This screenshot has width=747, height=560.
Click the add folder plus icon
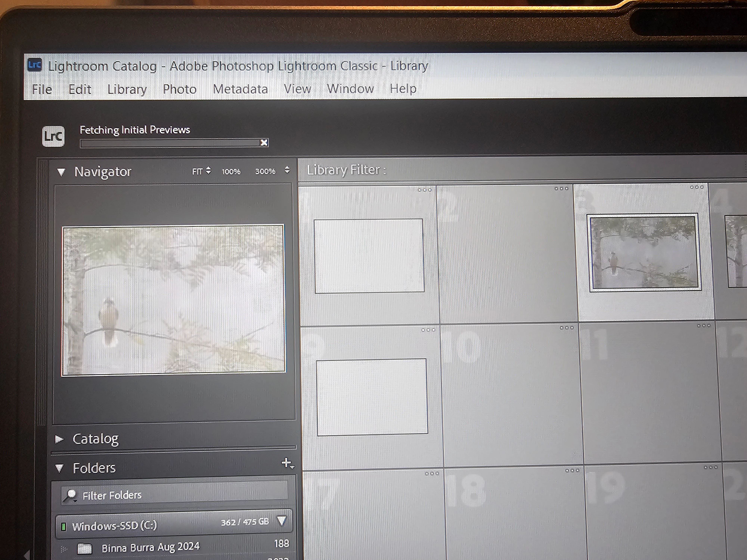click(287, 463)
